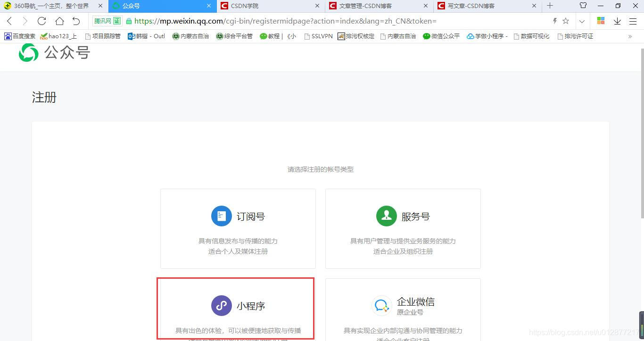
Task: Open the 学做小程序 bookmark
Action: point(487,36)
